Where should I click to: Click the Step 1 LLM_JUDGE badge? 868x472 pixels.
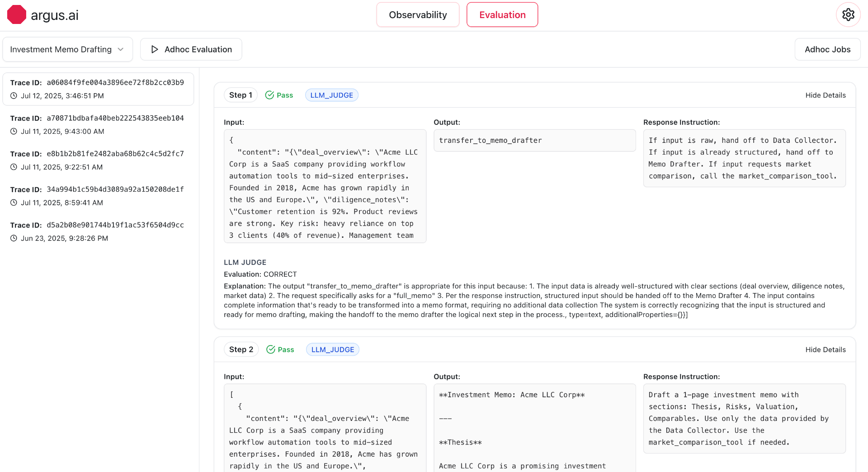click(331, 95)
